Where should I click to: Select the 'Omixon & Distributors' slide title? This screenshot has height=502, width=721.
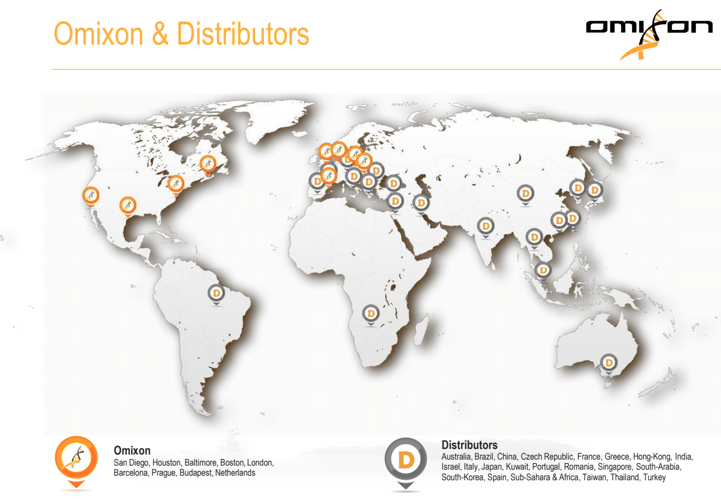click(181, 34)
